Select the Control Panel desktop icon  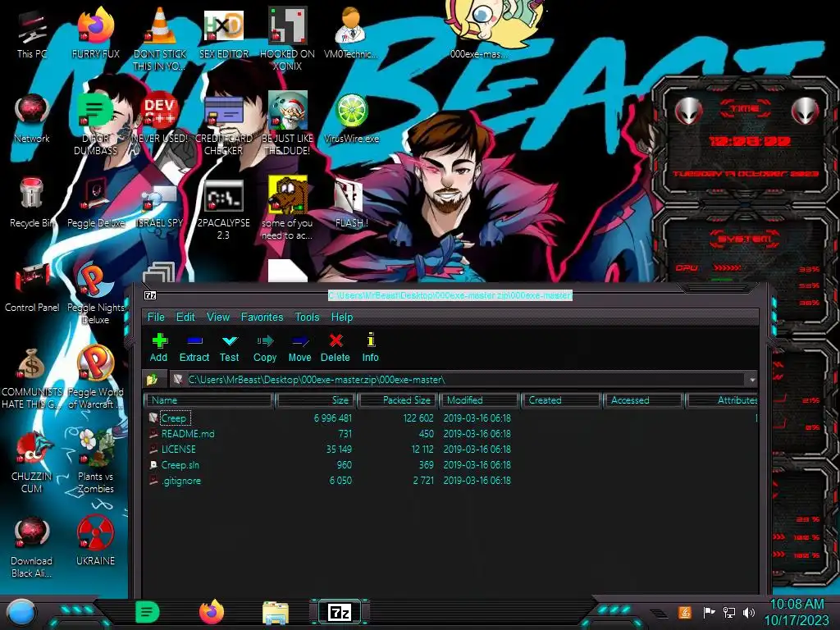[x=32, y=288]
